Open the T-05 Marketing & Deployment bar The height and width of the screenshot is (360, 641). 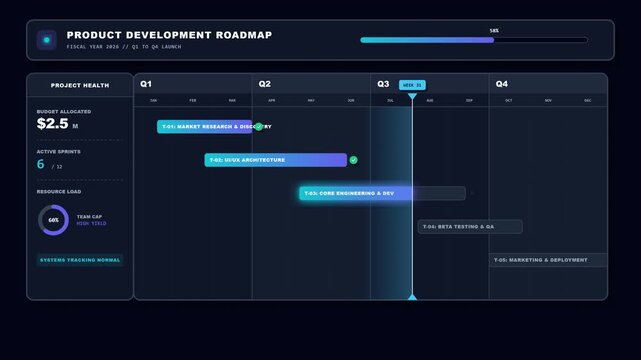click(548, 260)
